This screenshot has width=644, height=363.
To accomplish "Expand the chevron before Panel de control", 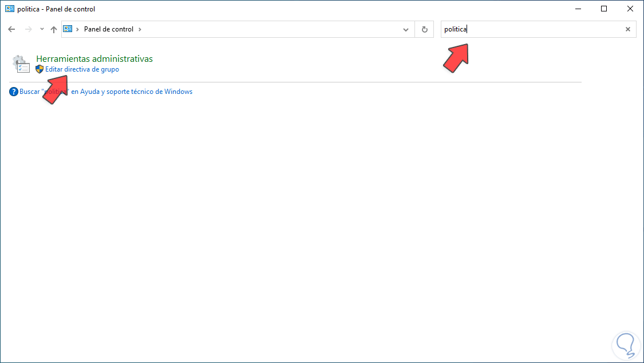I will [78, 29].
